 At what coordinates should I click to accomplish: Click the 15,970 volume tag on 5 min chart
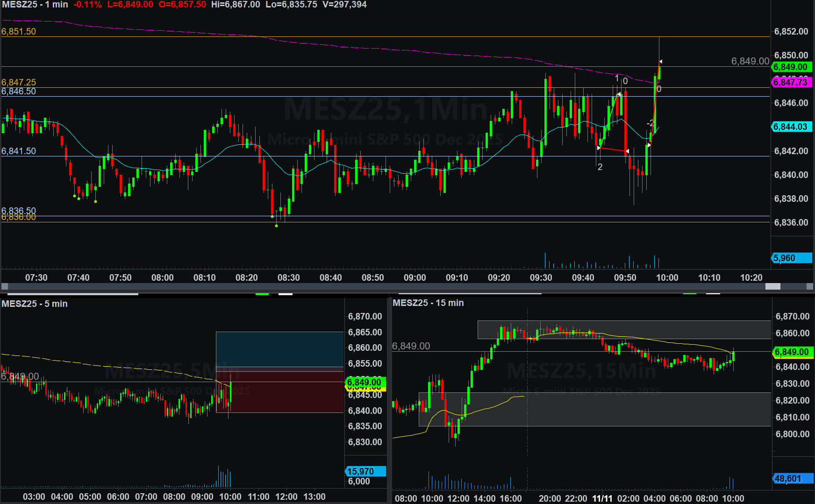point(365,471)
